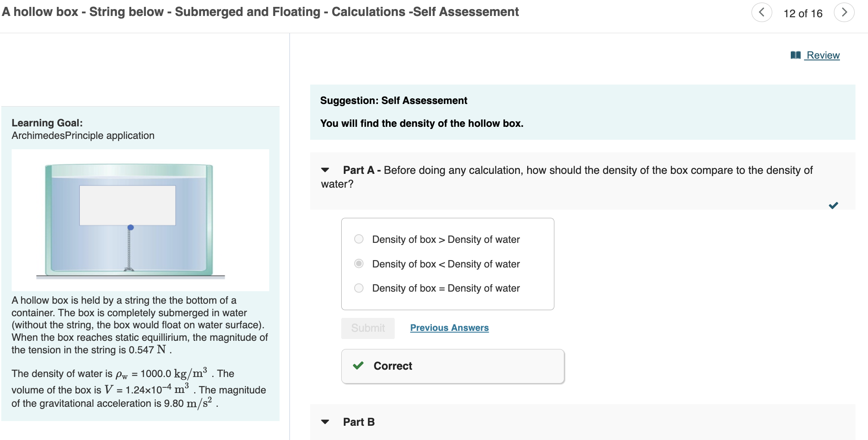Click the Suggestion: Self Assessement banner

[393, 101]
